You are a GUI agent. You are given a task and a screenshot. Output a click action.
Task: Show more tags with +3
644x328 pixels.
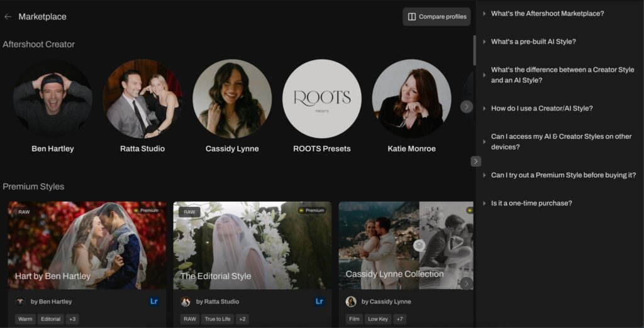[72, 319]
